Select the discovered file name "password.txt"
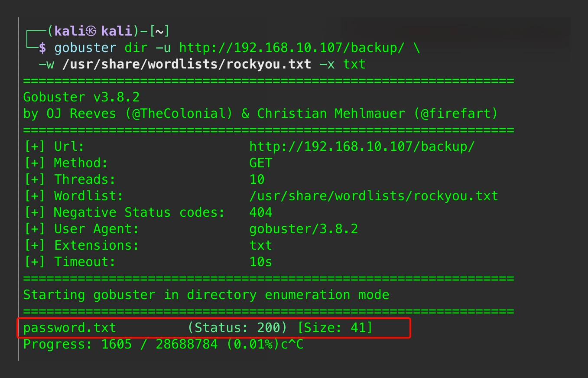This screenshot has width=588, height=378. pos(70,328)
